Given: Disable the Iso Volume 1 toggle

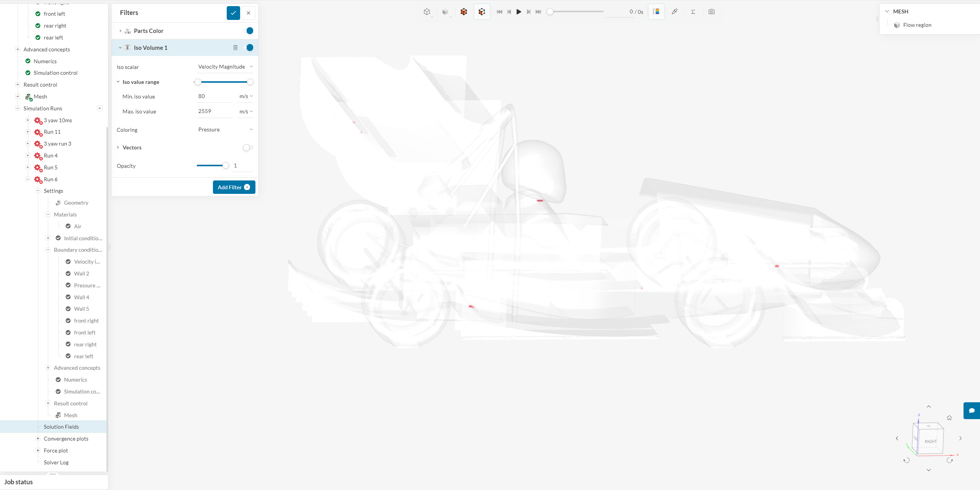Looking at the screenshot, I should (249, 48).
